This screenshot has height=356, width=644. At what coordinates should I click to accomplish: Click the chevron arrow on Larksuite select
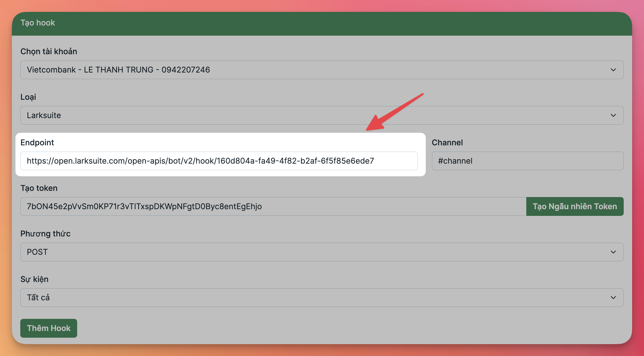613,115
